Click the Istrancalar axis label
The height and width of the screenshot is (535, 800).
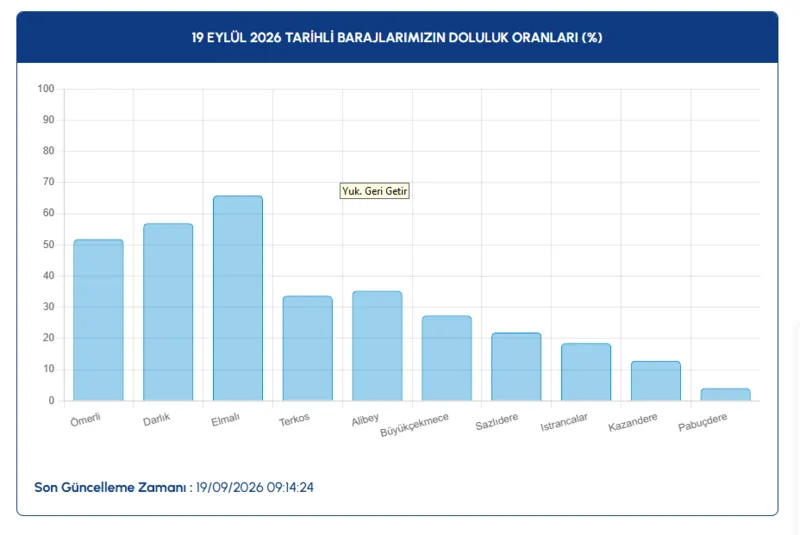564,422
